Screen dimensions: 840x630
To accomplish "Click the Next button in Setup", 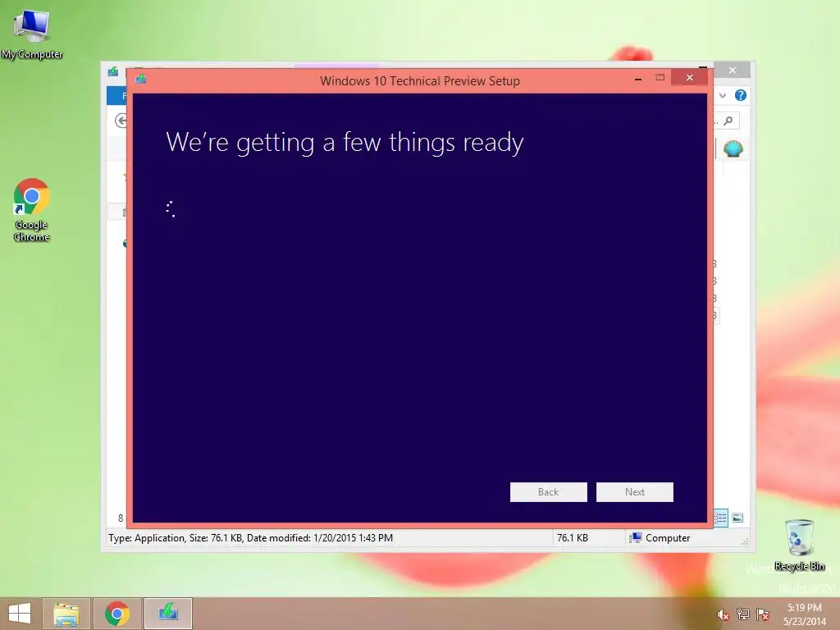I will 635,492.
